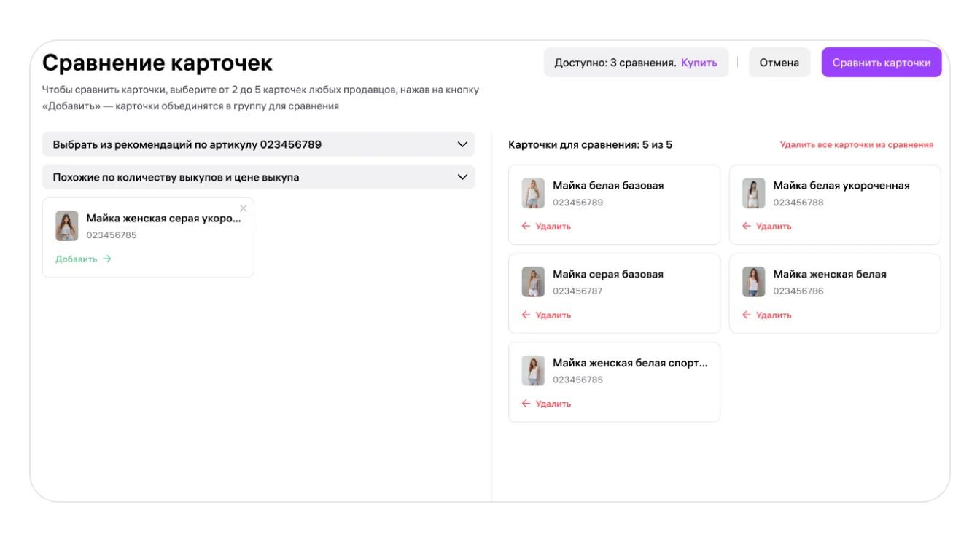Click Майка женская белая 023456786 thumbnail
This screenshot has height=542, width=980.
(x=754, y=282)
